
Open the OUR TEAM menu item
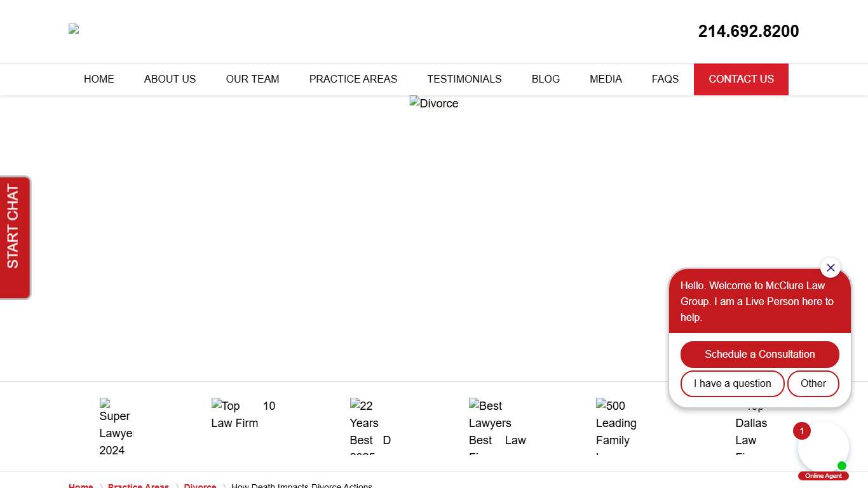pos(252,79)
